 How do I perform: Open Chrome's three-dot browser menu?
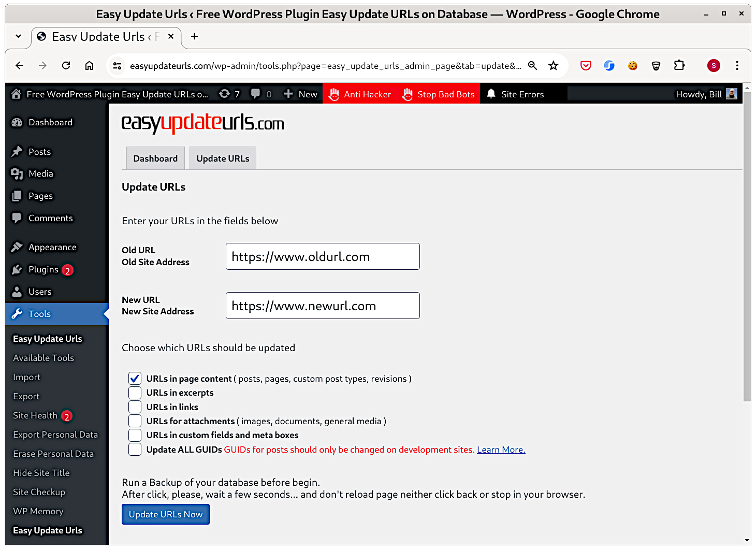737,66
